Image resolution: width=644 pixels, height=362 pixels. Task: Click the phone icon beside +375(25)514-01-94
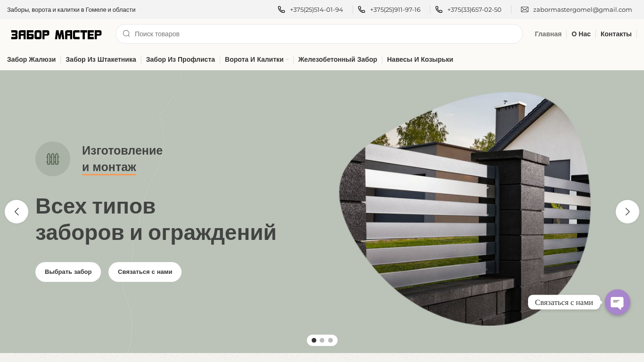pyautogui.click(x=281, y=9)
